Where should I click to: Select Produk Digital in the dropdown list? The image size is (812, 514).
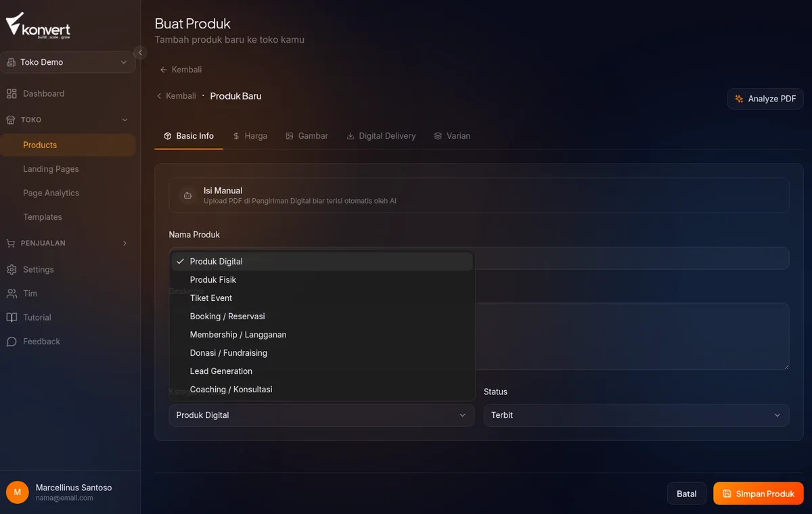pos(322,261)
